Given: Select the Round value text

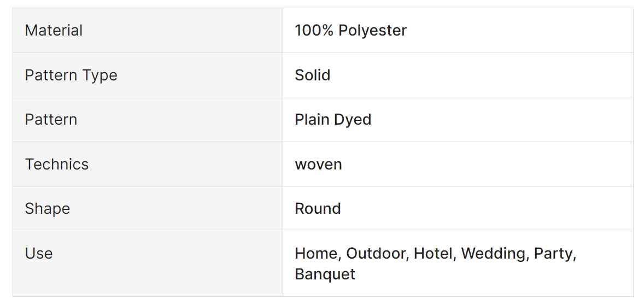Looking at the screenshot, I should tap(318, 209).
